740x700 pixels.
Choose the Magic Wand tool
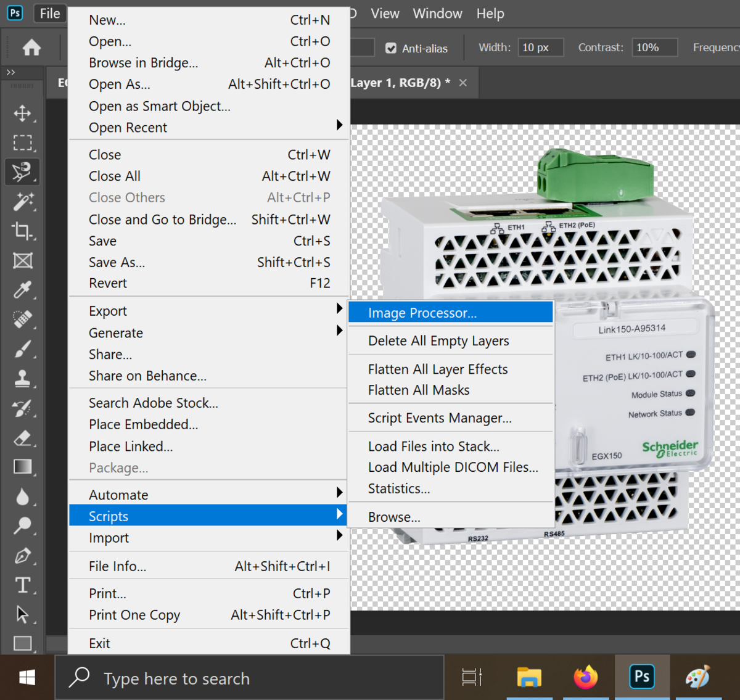pyautogui.click(x=23, y=202)
